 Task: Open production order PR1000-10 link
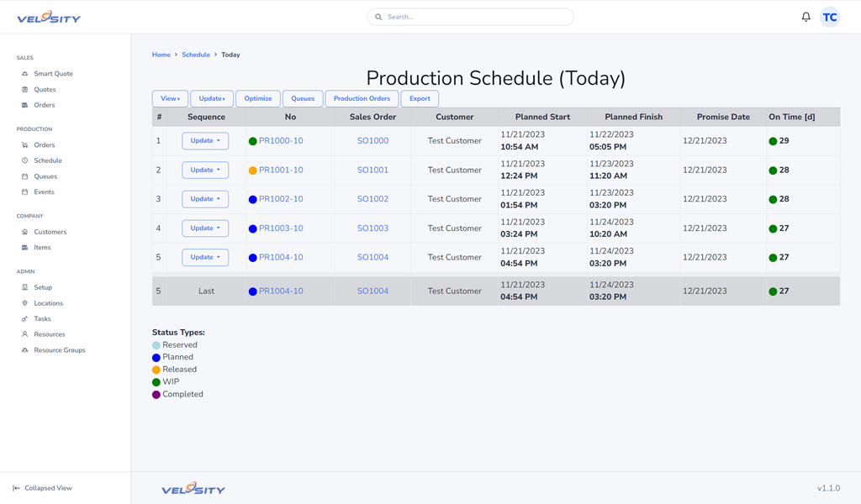pyautogui.click(x=281, y=141)
